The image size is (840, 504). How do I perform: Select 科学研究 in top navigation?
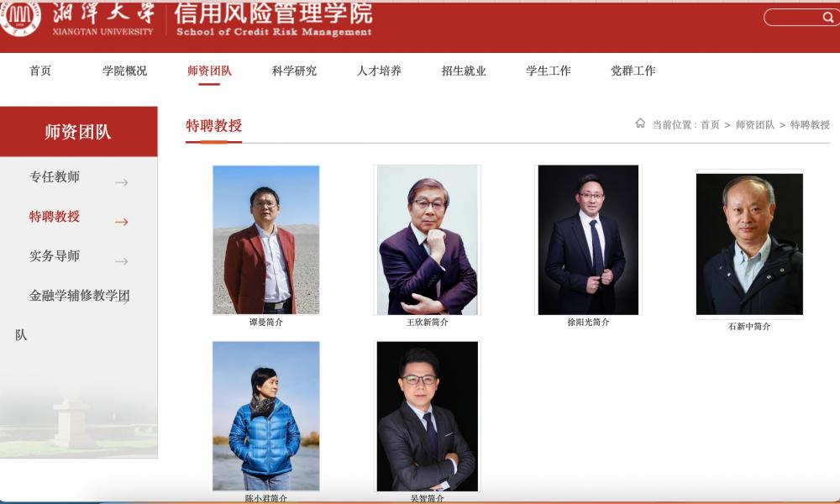click(294, 71)
